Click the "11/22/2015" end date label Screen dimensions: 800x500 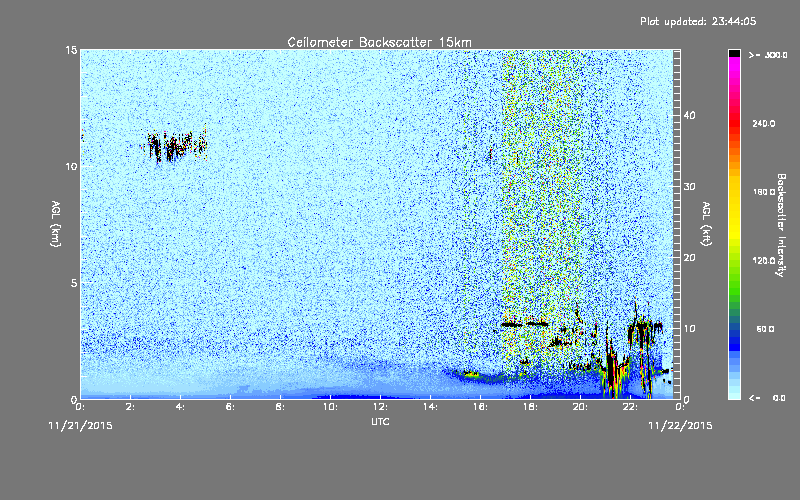[x=680, y=426]
